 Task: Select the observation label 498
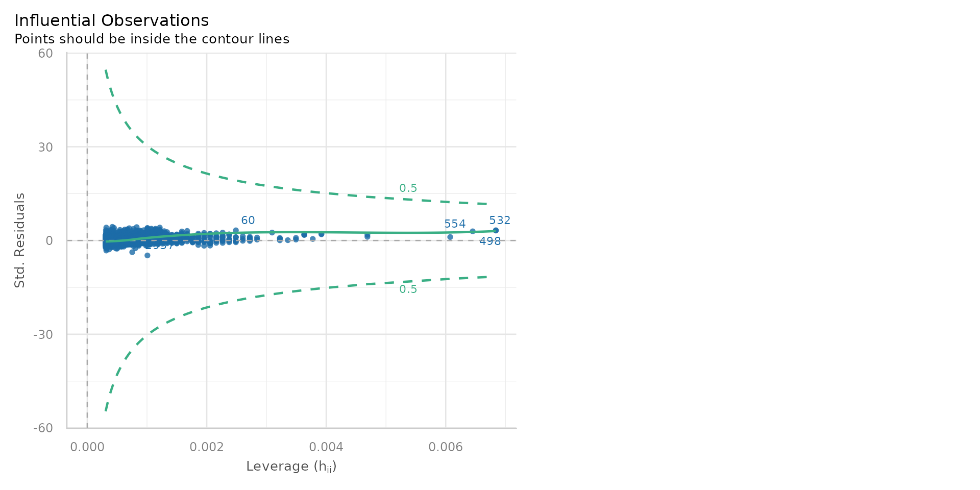(489, 241)
